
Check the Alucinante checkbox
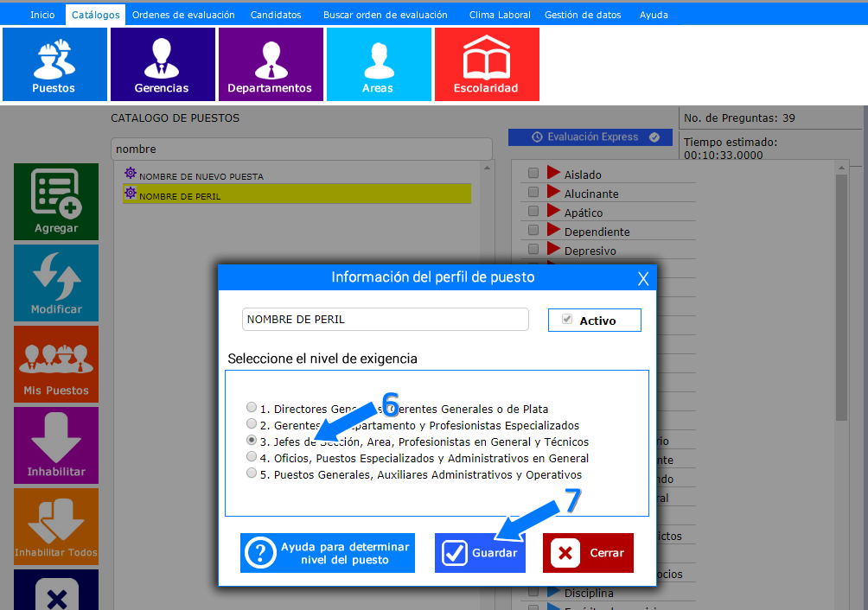click(533, 192)
